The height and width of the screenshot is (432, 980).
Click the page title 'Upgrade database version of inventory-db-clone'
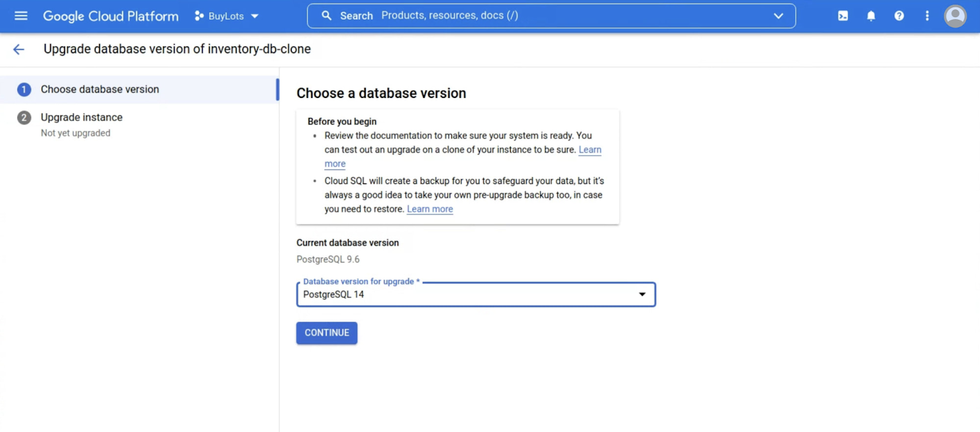[x=177, y=49]
